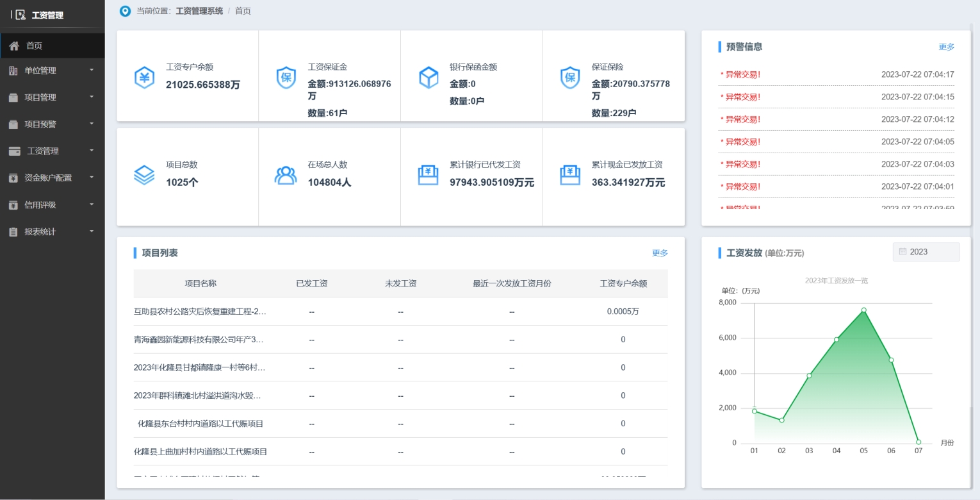Click the 累计现金已发放工资 cash icon

(570, 173)
